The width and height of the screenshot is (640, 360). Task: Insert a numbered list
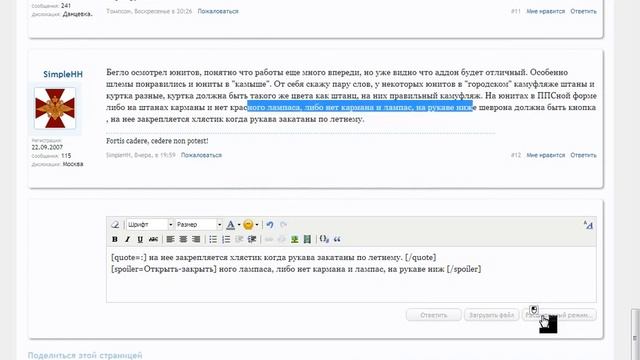click(226, 239)
